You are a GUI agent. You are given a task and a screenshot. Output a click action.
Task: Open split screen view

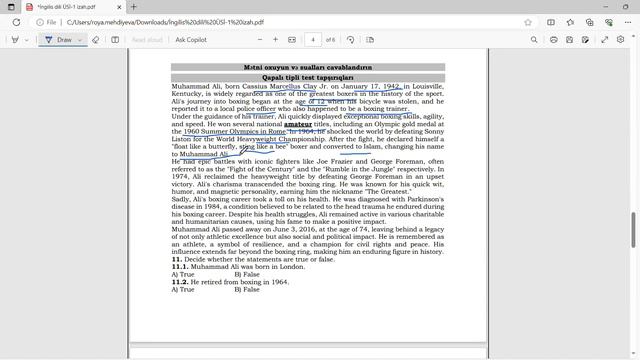click(x=551, y=22)
